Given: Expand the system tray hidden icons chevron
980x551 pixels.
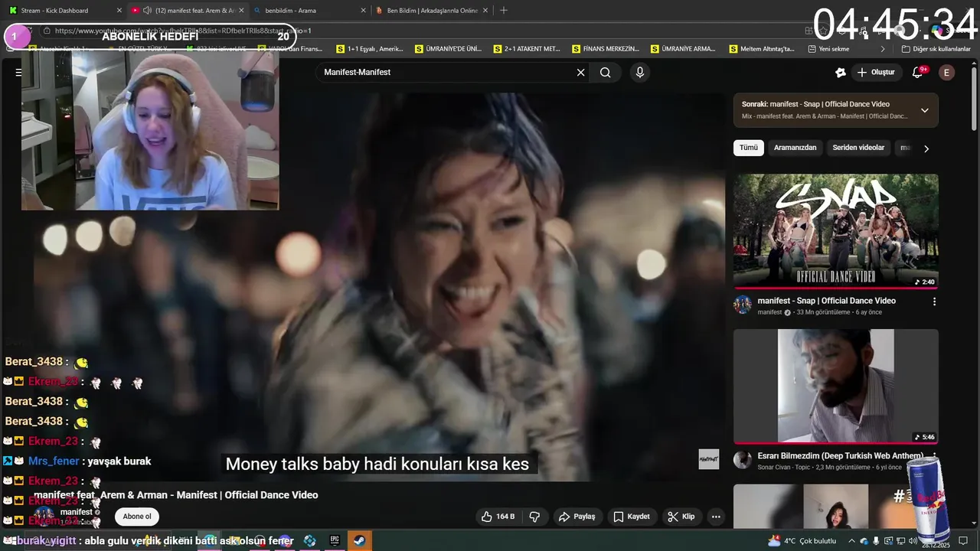Looking at the screenshot, I should coord(851,541).
